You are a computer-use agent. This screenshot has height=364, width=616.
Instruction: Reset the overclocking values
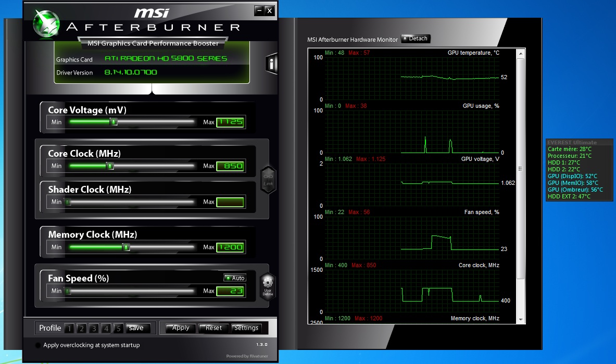coord(213,328)
